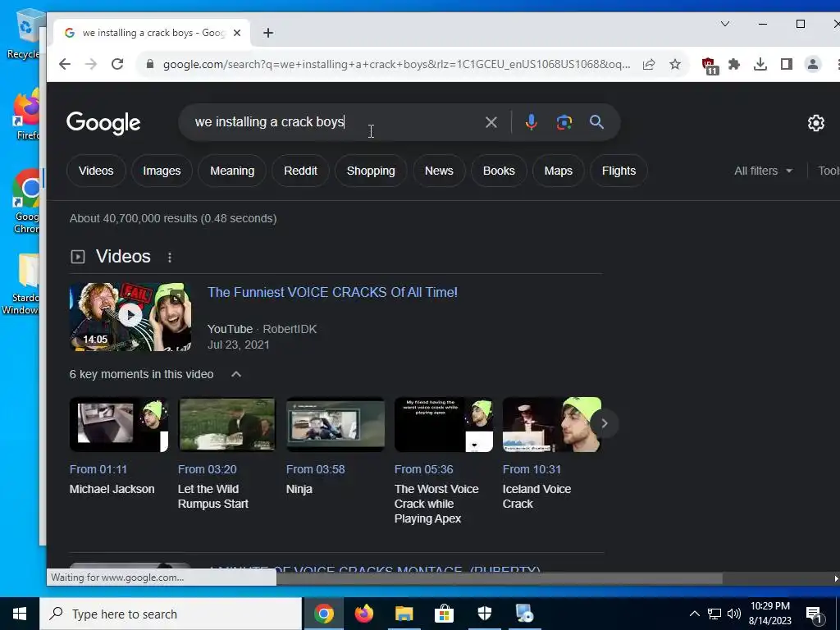Open the Michael Jackson key moment thumbnail
This screenshot has width=840, height=630.
(119, 425)
